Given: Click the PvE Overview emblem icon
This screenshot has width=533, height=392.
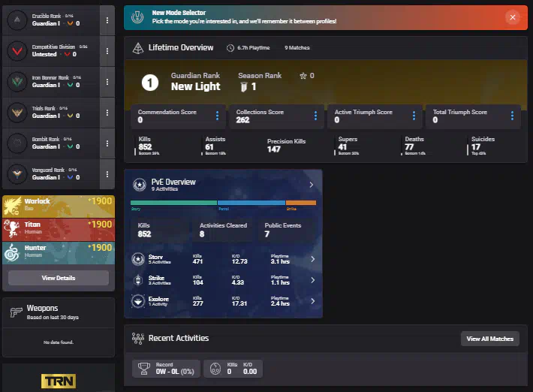Looking at the screenshot, I should [x=140, y=185].
